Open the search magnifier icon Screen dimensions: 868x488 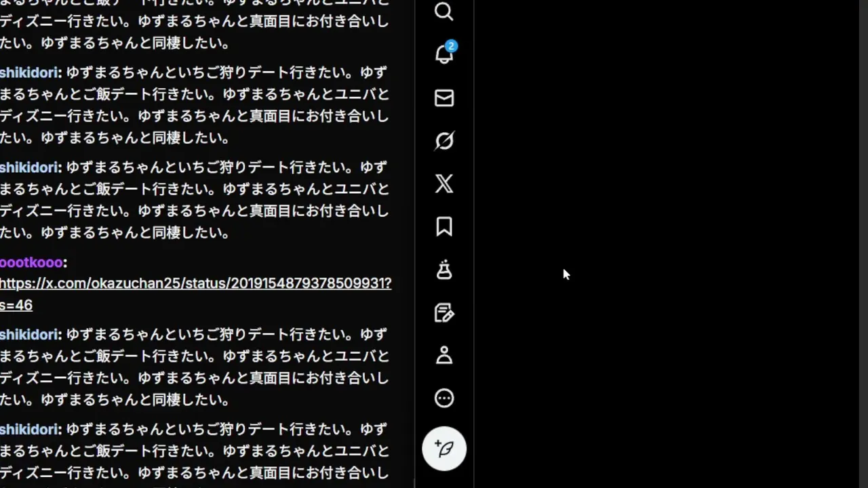[x=444, y=12]
